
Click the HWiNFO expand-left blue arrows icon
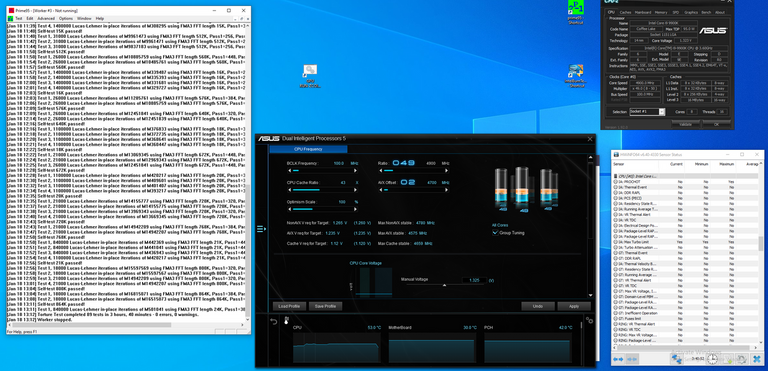coord(618,359)
